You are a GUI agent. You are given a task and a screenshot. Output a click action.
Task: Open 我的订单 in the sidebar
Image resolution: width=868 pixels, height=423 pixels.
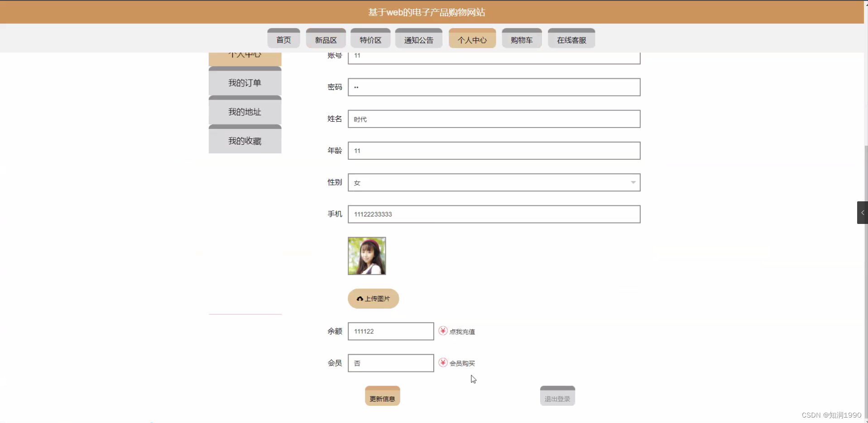tap(245, 83)
